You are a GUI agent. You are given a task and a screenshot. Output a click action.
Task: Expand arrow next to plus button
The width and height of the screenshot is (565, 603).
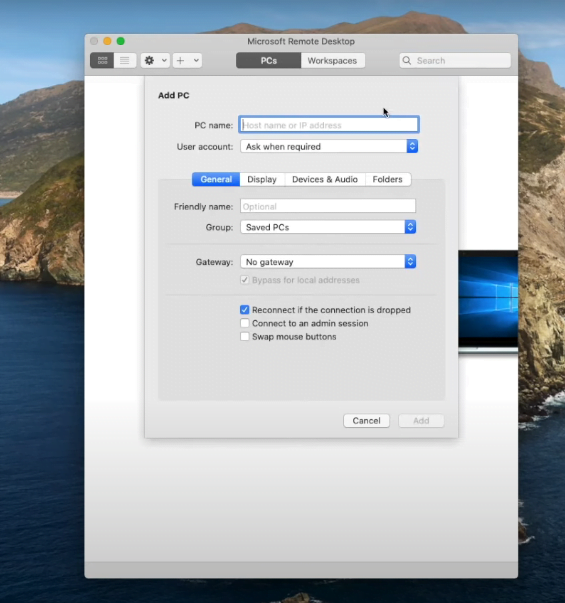coord(196,60)
